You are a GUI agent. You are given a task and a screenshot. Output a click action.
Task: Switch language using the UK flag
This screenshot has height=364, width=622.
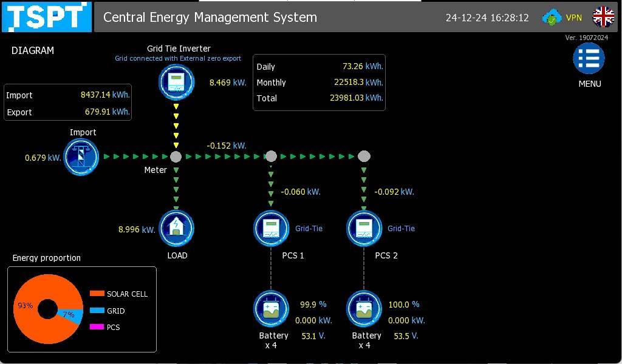603,16
